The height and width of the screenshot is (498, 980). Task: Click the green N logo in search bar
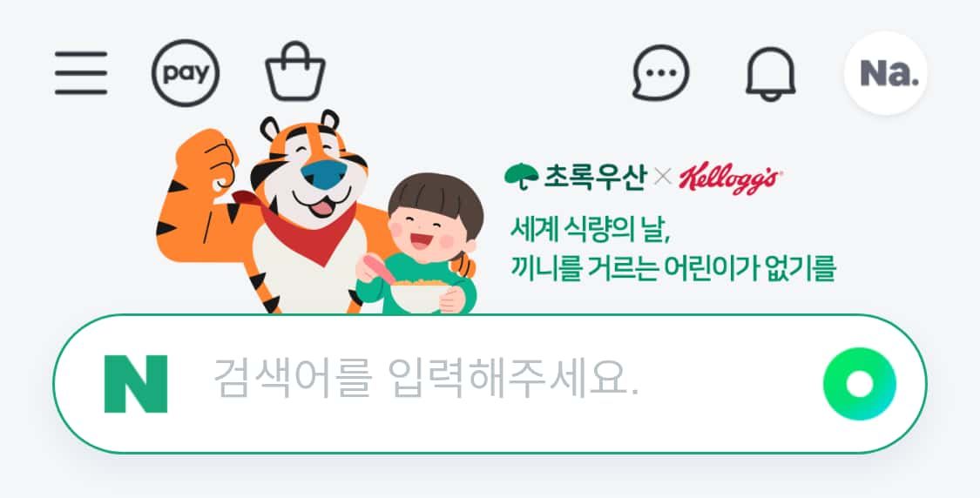click(x=136, y=384)
